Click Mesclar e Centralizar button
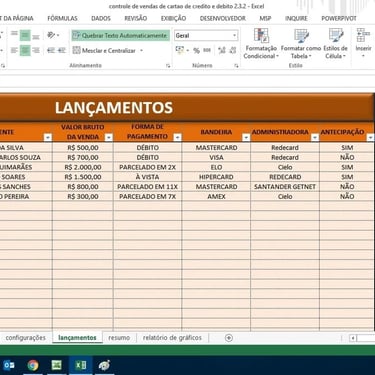Image resolution: width=375 pixels, height=375 pixels. click(x=109, y=50)
